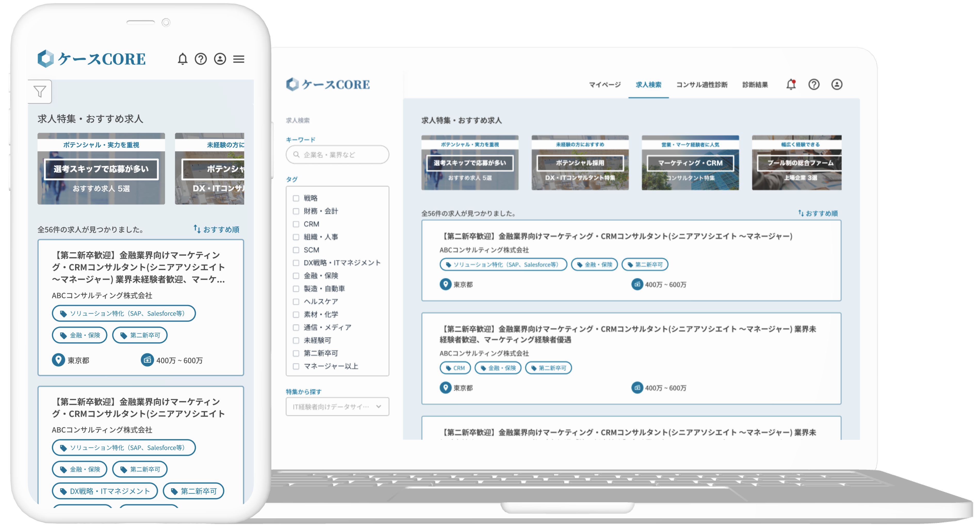Click ソリューション特化 tag in first laptop job
This screenshot has width=980, height=525.
point(503,264)
